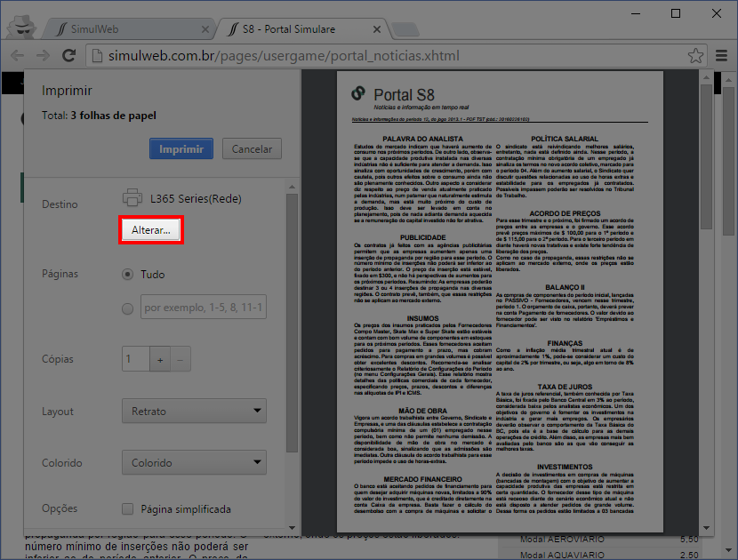Click the INVESTIMENTOS heading in preview

click(565, 467)
